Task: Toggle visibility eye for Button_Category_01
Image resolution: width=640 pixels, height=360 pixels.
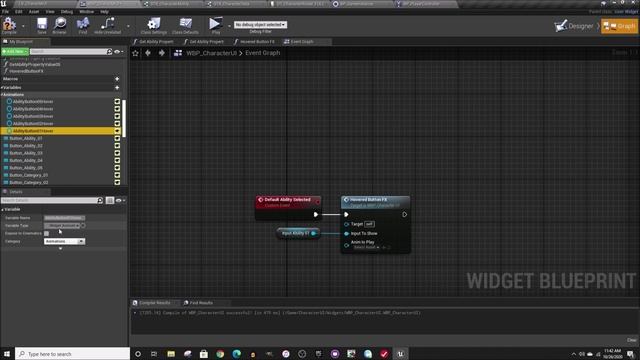Action: [117, 175]
